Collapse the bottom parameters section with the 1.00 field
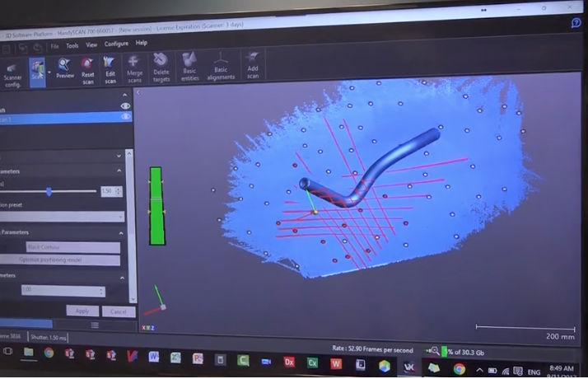 click(x=122, y=278)
